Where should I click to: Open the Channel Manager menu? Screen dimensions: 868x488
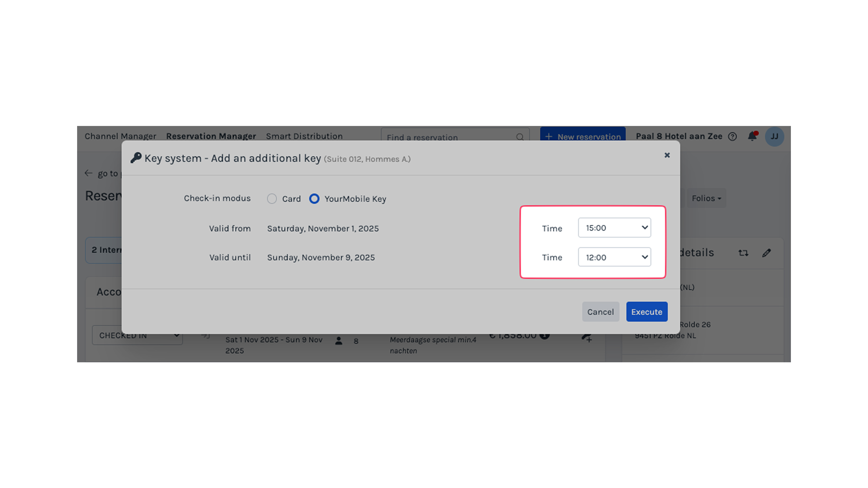120,136
